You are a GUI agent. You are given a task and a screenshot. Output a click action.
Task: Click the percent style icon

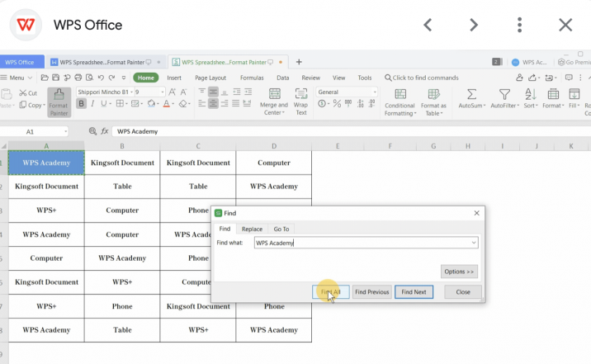[335, 105]
